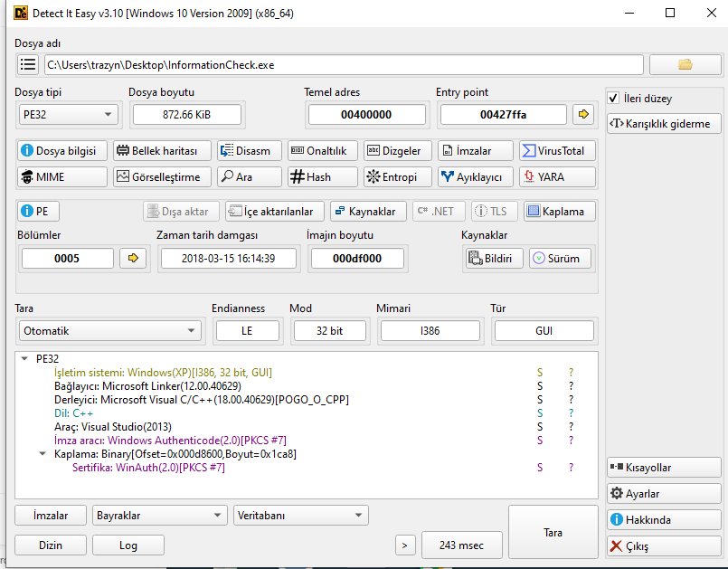Open the Dosya tipi PE32 dropdown

coord(69,114)
